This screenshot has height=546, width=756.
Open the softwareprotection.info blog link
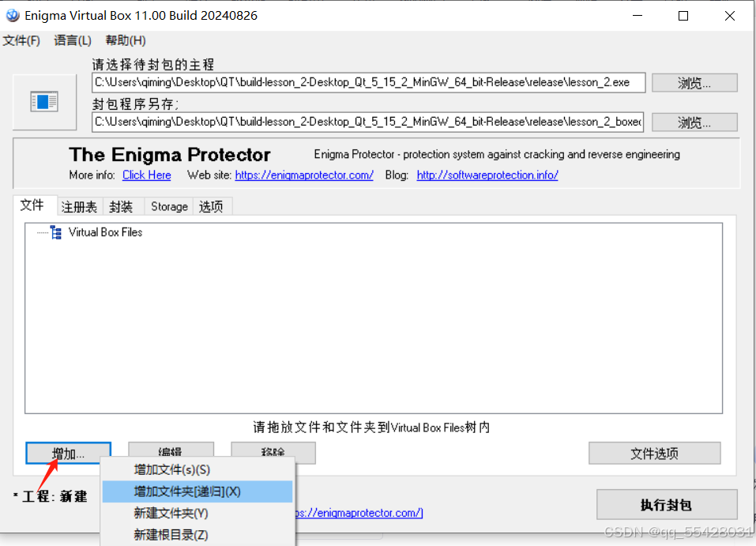pyautogui.click(x=487, y=175)
